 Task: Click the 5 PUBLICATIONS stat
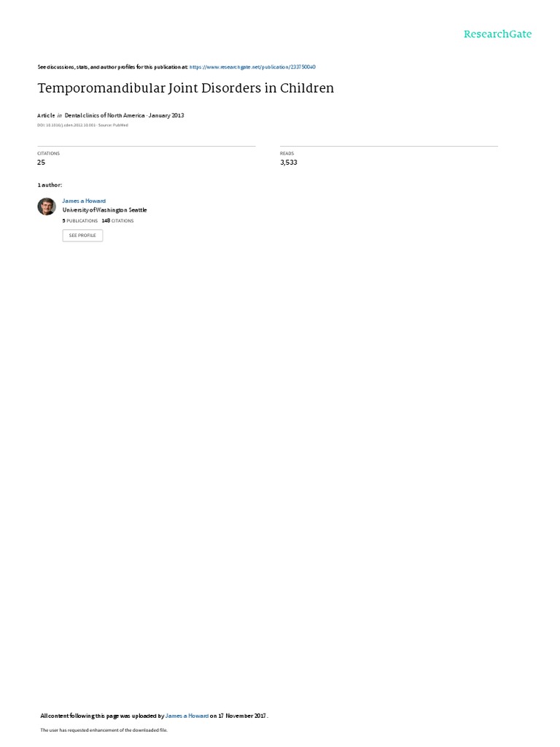[80, 221]
